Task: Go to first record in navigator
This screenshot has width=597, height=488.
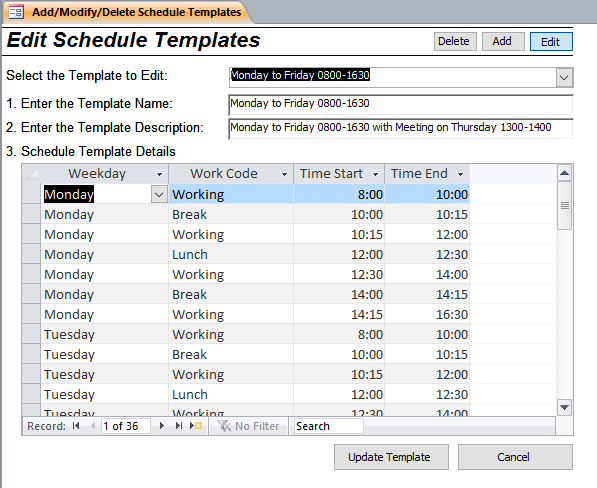Action: pos(76,426)
